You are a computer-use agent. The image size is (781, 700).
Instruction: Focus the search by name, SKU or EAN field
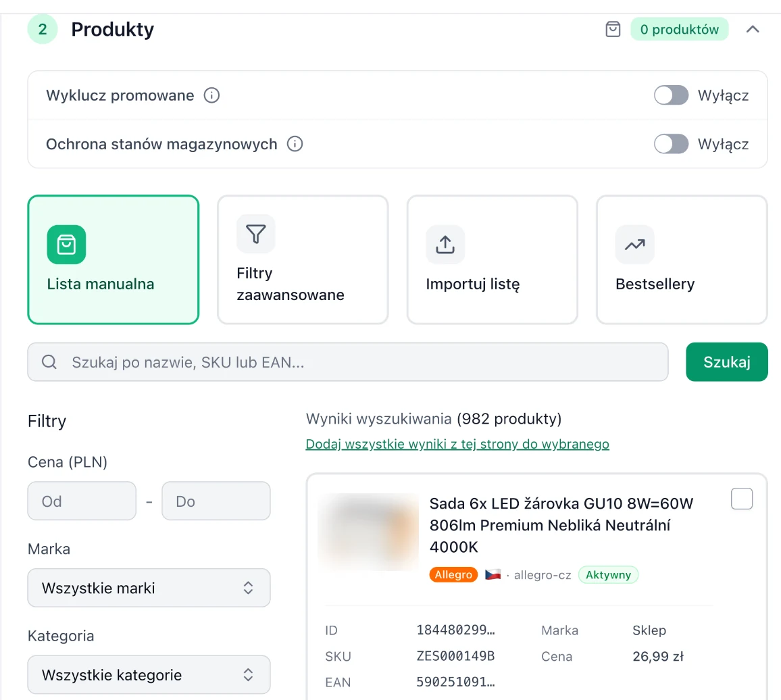[348, 361]
